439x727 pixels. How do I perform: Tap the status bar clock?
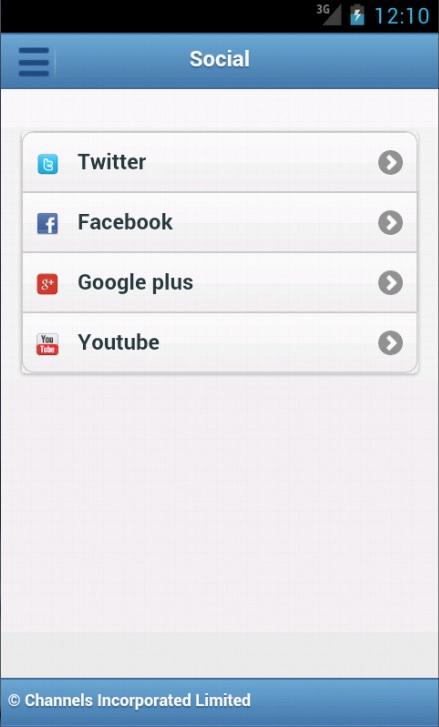pyautogui.click(x=402, y=16)
